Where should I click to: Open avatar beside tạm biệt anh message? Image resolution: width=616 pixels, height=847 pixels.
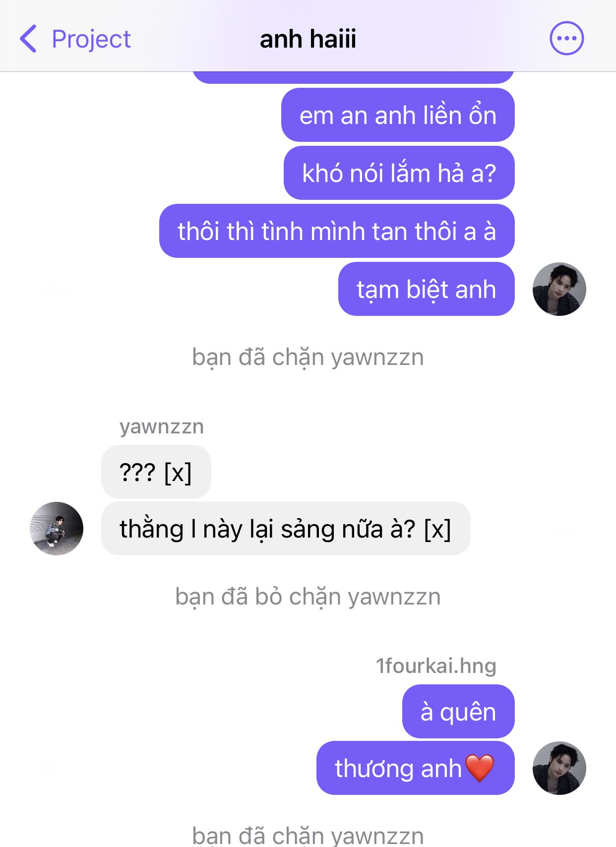coord(559,289)
